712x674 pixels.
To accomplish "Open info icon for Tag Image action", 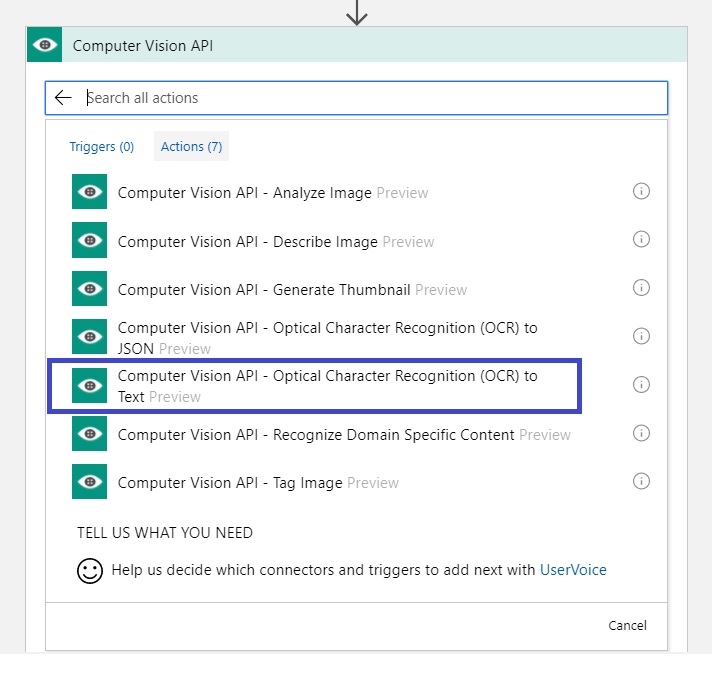I will pyautogui.click(x=641, y=481).
